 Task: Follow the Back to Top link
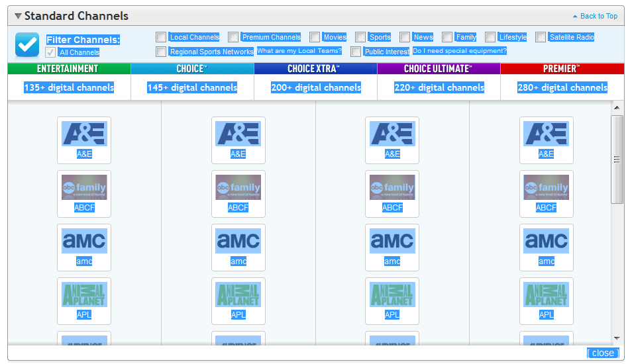(x=595, y=16)
